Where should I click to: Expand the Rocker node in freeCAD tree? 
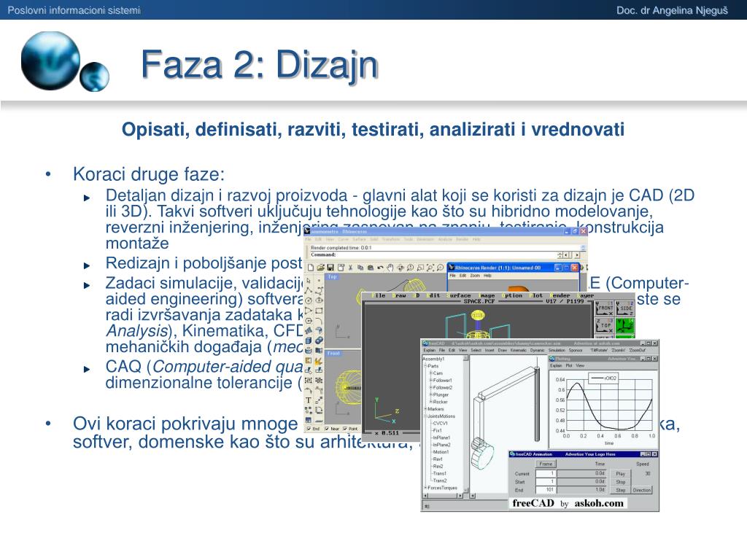(x=430, y=402)
